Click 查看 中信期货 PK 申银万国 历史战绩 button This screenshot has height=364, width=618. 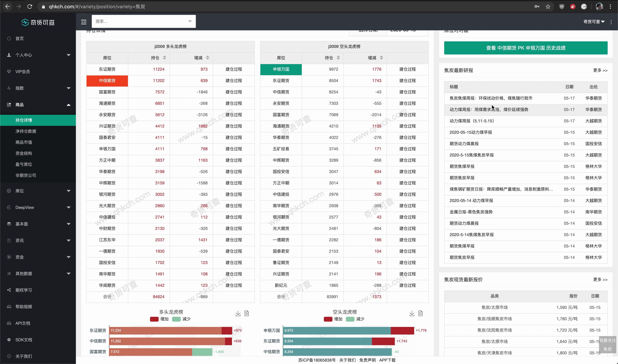tap(526, 48)
